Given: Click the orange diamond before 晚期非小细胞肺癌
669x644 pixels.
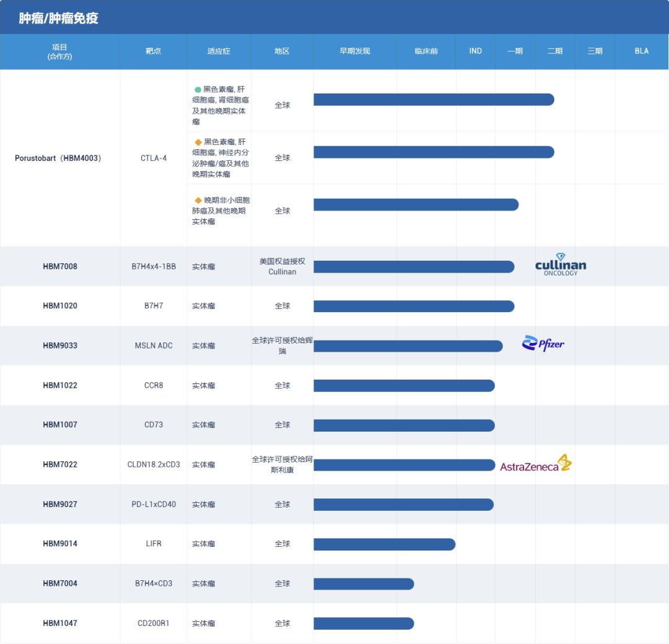Looking at the screenshot, I should coord(198,200).
